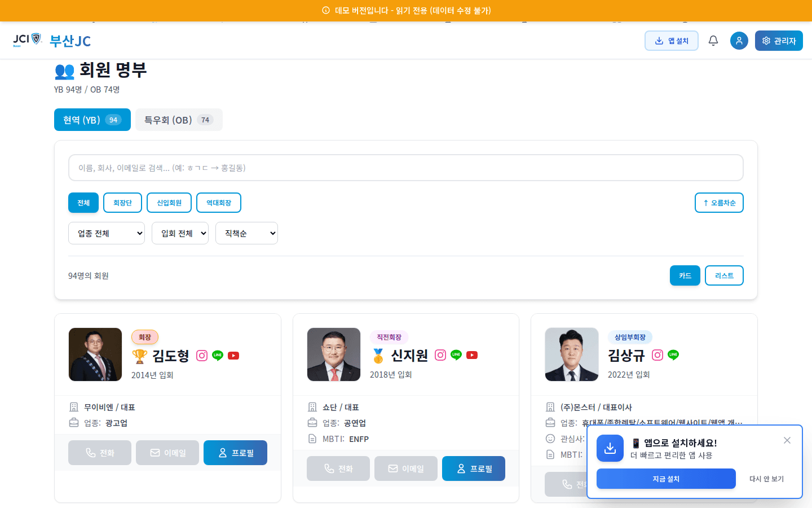The width and height of the screenshot is (812, 508).
Task: Open 김도형's YouTube channel icon
Action: [233, 356]
